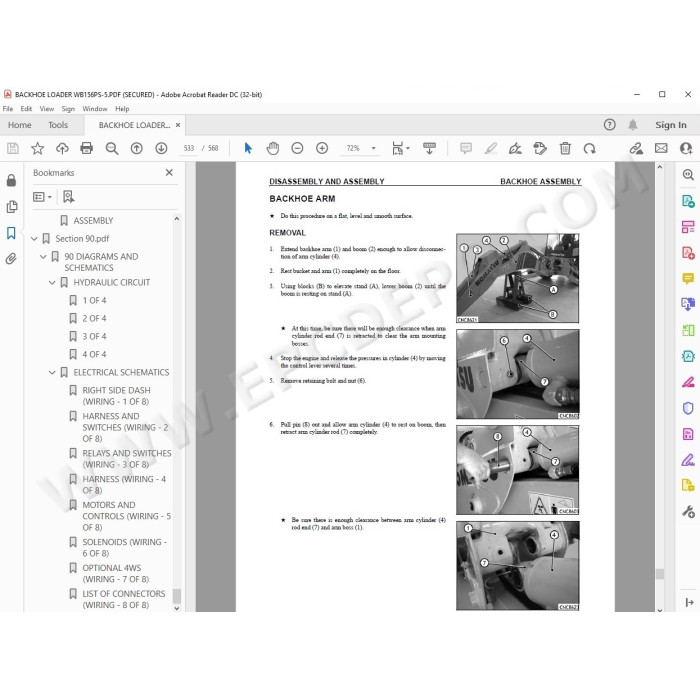Select the arrow selection tool
This screenshot has width=700, height=700.
(x=248, y=148)
